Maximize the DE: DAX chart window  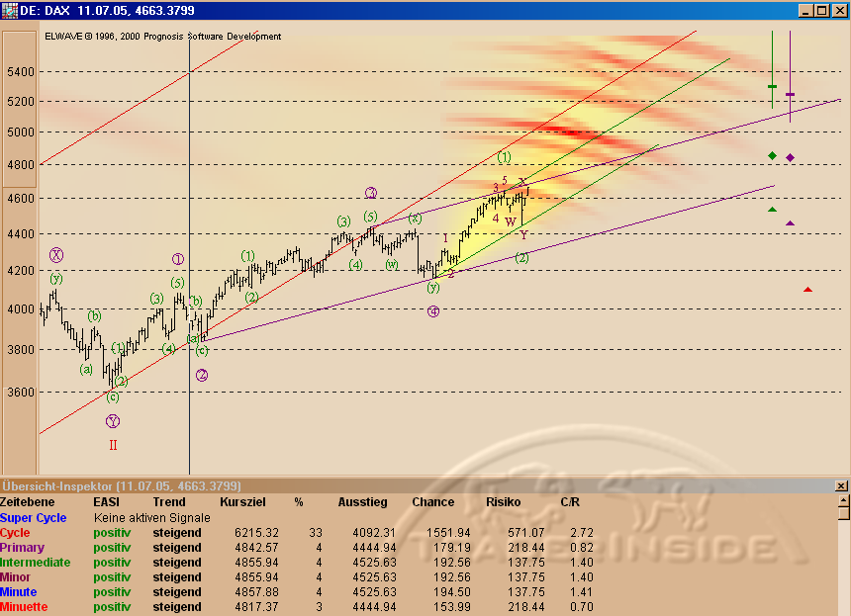(x=822, y=10)
